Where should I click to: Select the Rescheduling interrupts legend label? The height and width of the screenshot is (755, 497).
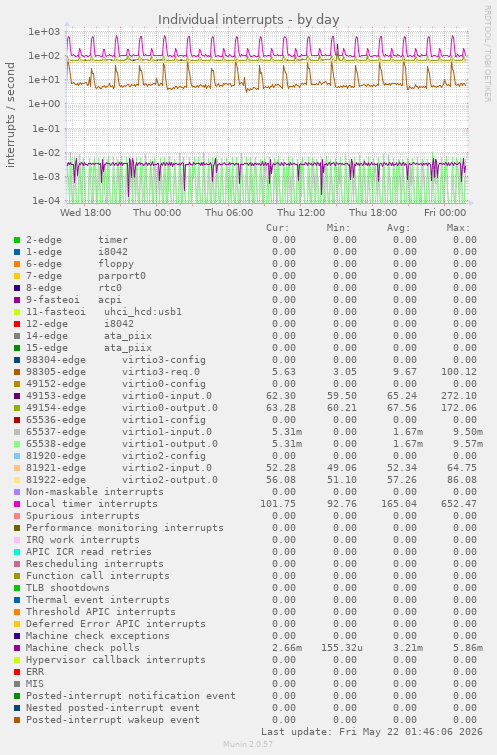[x=95, y=564]
